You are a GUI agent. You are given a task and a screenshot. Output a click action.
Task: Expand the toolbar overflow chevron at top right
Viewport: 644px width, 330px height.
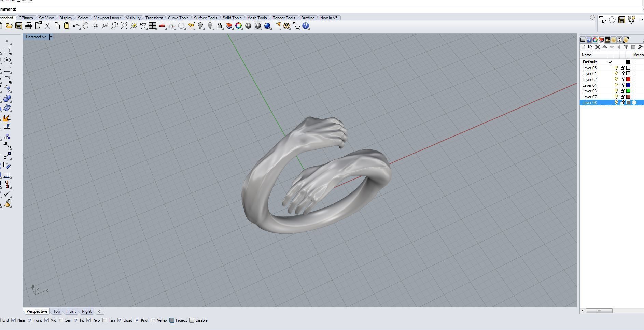point(642,19)
